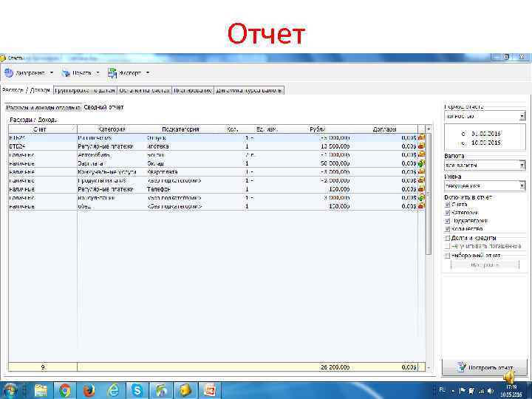Click the yellow application icon in the taskbar
The width and height of the screenshot is (532, 399).
(185, 391)
